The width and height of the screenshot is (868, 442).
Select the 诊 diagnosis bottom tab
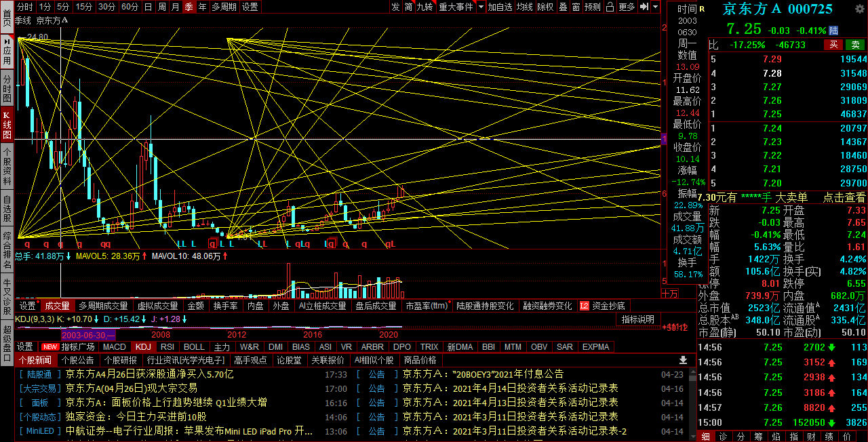pos(723,436)
